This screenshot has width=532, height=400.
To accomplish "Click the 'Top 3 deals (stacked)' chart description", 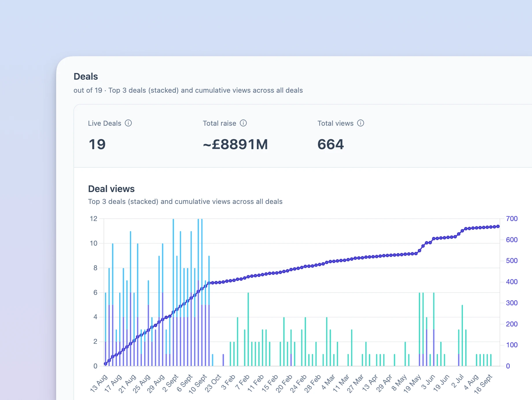I will tap(185, 202).
